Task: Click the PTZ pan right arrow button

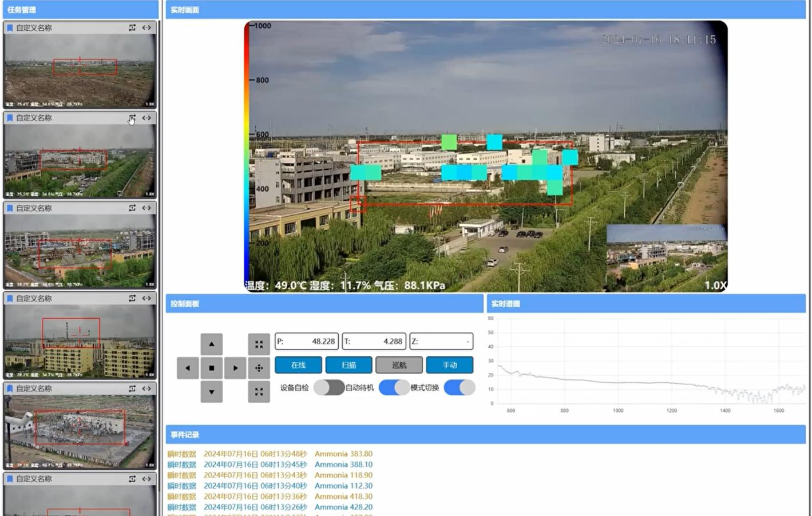Action: pyautogui.click(x=235, y=368)
